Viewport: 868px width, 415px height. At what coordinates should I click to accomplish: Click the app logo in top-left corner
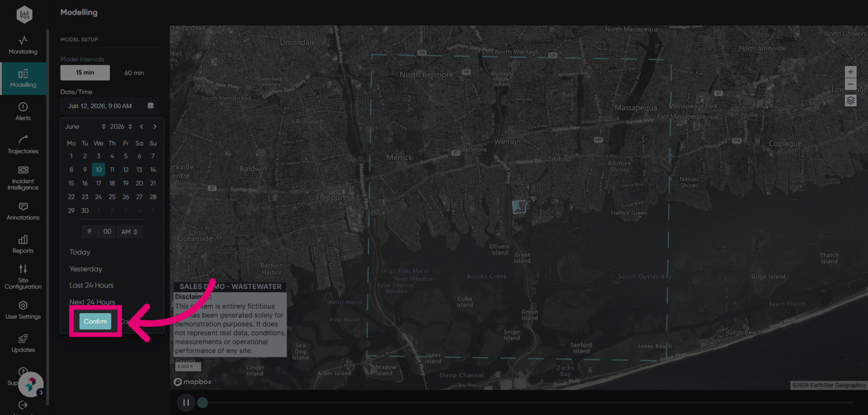tap(24, 14)
